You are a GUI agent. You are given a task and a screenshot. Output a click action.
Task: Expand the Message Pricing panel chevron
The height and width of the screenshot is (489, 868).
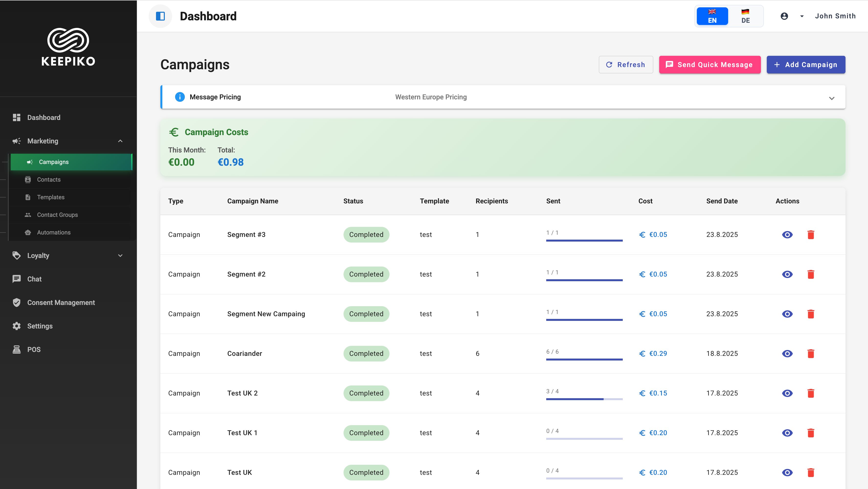pos(832,98)
